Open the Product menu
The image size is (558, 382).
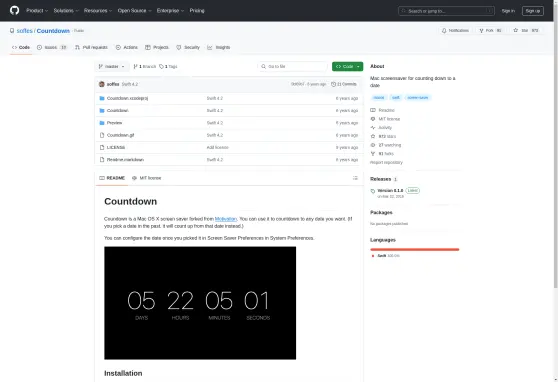[x=37, y=11]
